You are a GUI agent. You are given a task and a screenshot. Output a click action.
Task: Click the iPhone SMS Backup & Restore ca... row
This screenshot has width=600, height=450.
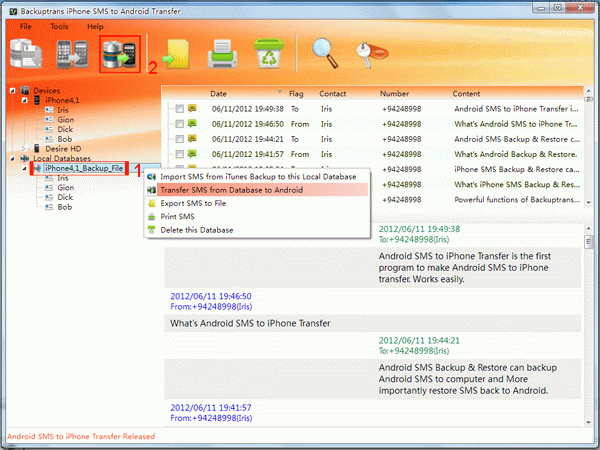479,169
